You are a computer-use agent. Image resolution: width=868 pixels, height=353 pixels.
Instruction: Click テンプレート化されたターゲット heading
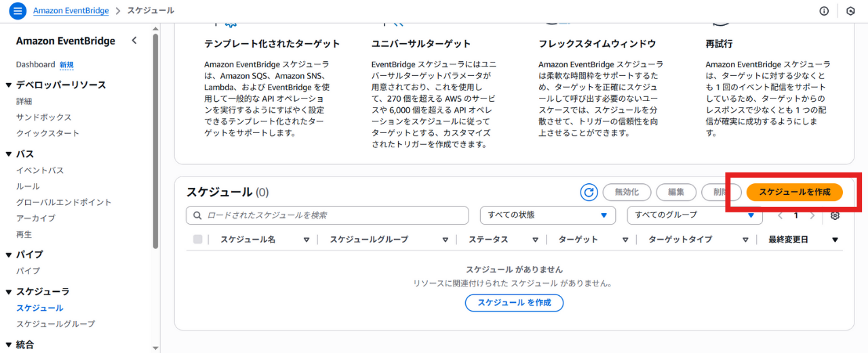click(272, 43)
